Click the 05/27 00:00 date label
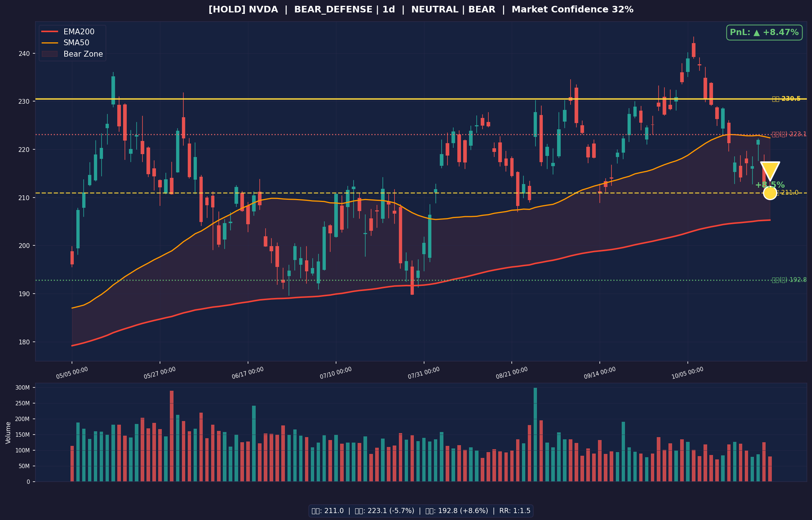Viewport: 812px width, 520px height. [160, 373]
